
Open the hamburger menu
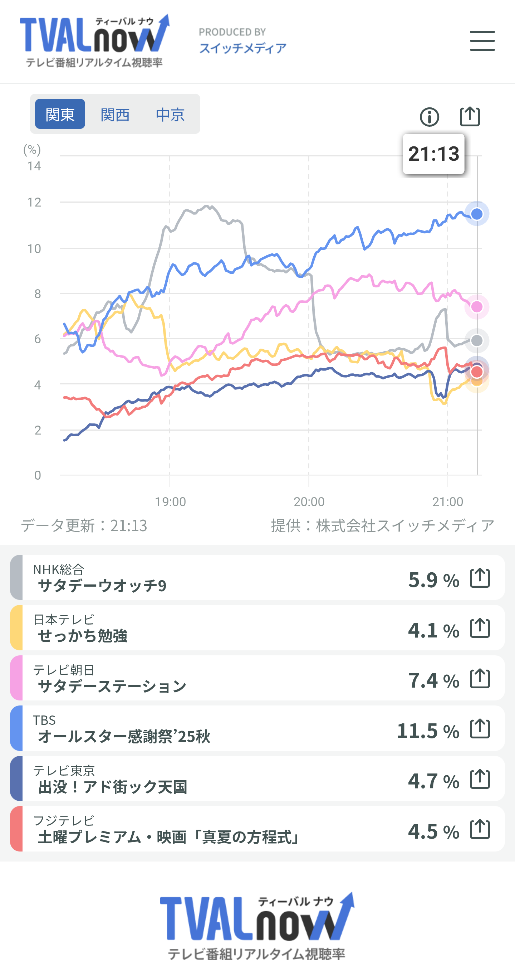point(482,41)
